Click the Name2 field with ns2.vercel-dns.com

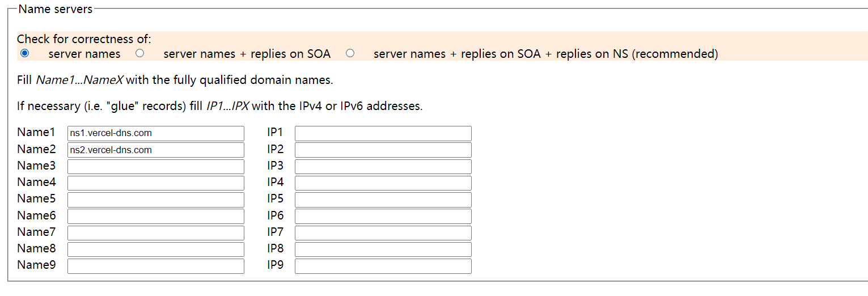point(155,150)
